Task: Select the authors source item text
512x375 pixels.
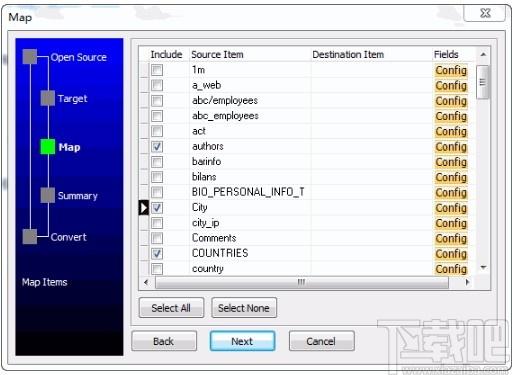Action: click(x=208, y=146)
